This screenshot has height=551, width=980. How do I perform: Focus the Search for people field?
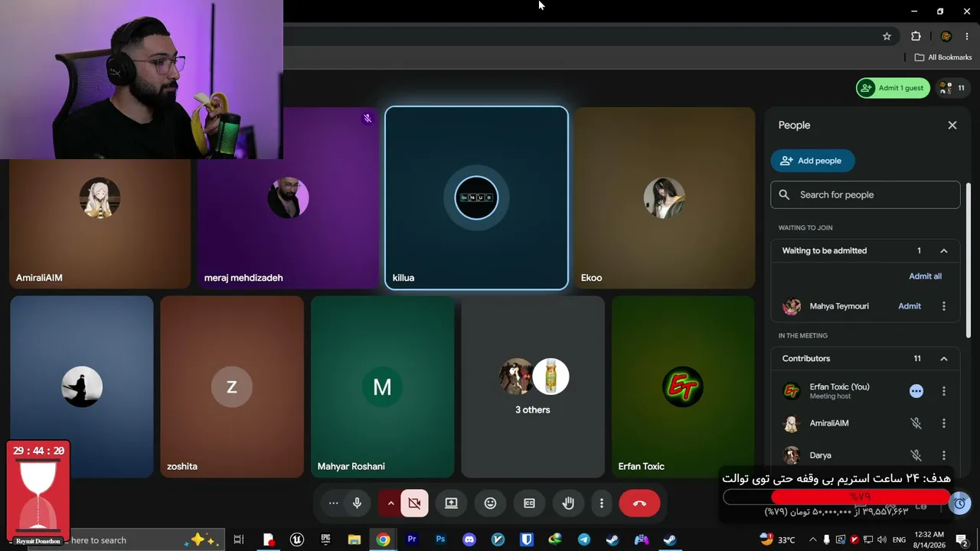tap(865, 195)
